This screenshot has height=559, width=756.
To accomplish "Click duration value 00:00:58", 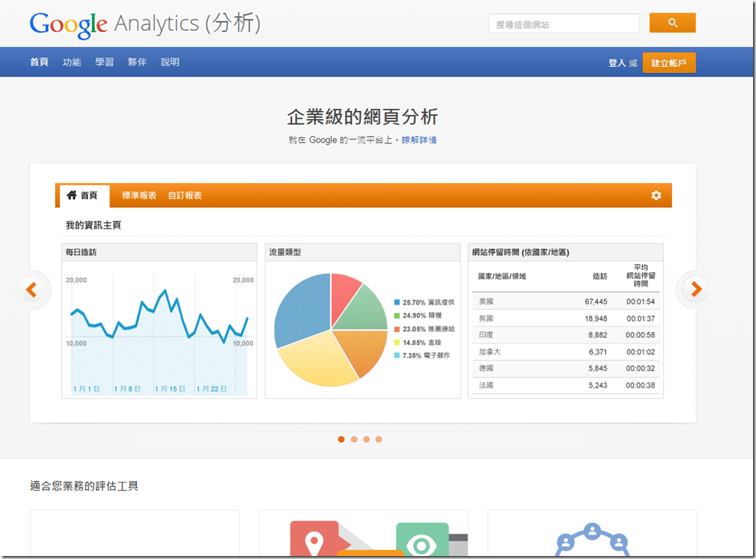I will point(641,335).
